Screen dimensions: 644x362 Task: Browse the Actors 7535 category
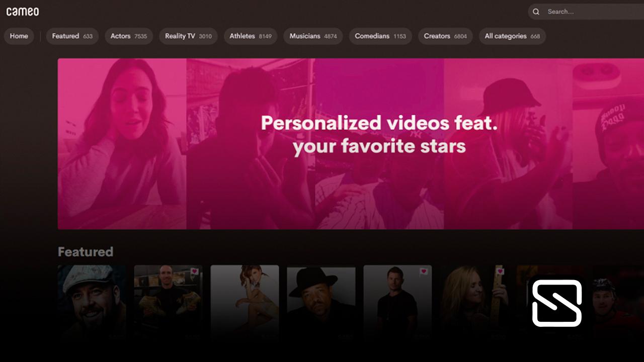click(x=128, y=36)
